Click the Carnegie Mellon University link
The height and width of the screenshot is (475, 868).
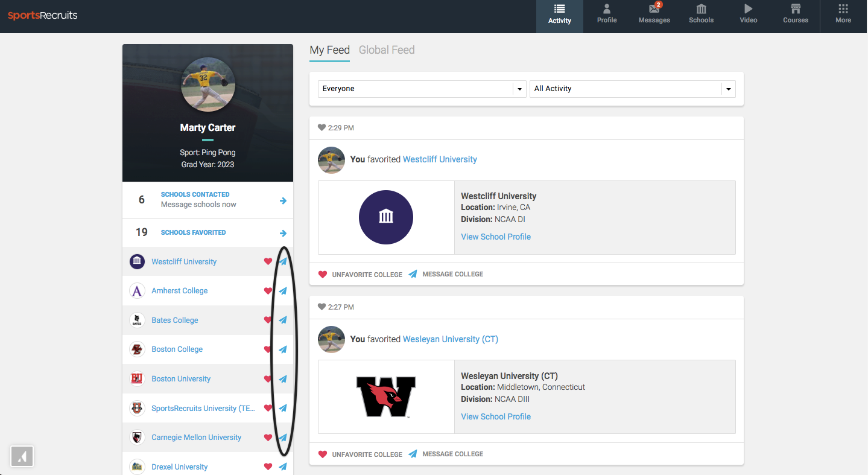click(196, 437)
